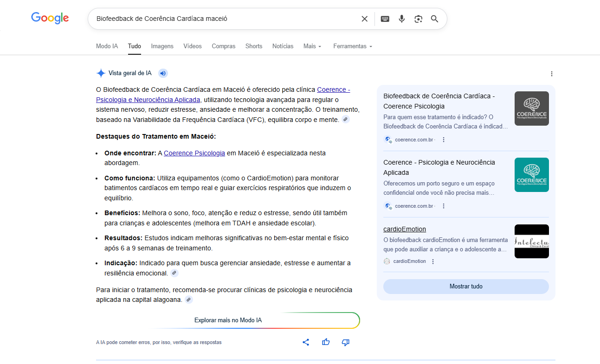The image size is (600, 364).
Task: Click coerence.com.br favicon under the Neurociência Aplicada card
Action: pos(388,206)
